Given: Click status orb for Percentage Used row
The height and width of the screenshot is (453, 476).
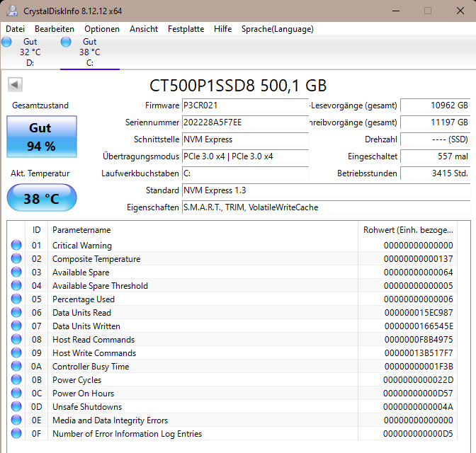Looking at the screenshot, I should tap(16, 299).
